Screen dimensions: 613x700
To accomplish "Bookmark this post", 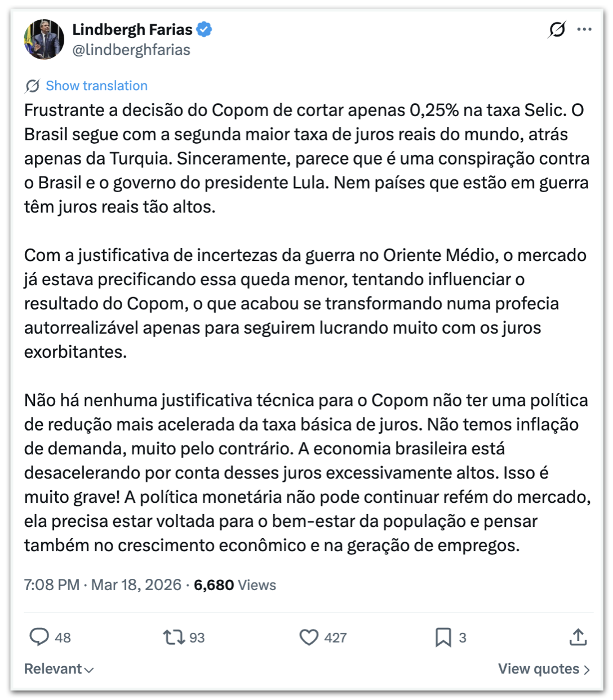I will coord(443,637).
